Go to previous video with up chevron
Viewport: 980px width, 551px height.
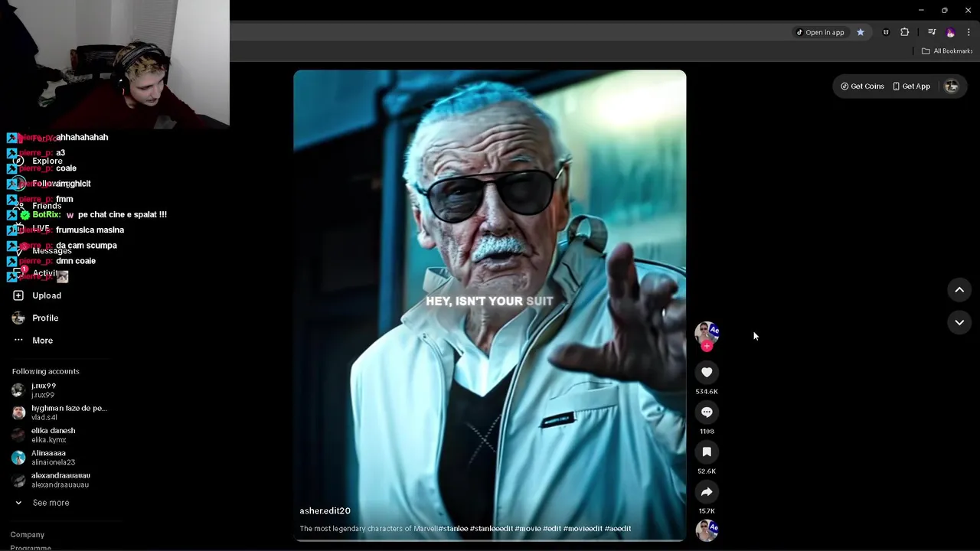coord(959,290)
